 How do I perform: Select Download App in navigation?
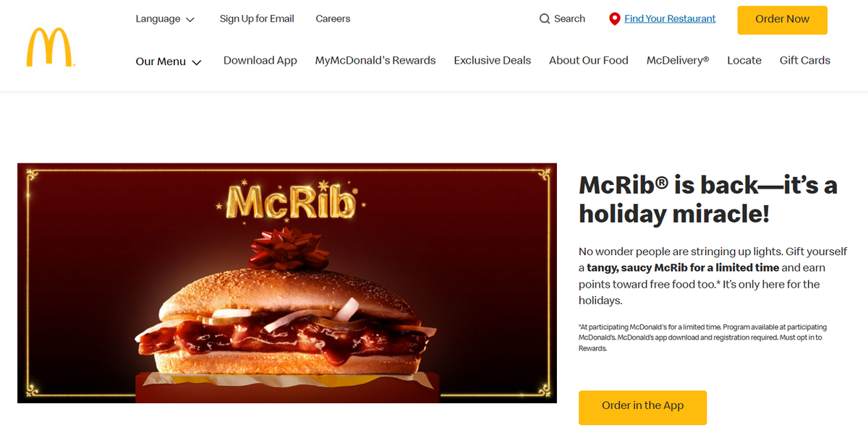click(x=260, y=61)
